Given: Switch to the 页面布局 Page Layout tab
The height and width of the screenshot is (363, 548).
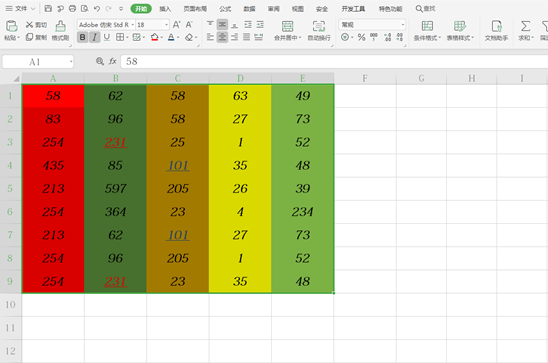Looking at the screenshot, I should pyautogui.click(x=195, y=9).
